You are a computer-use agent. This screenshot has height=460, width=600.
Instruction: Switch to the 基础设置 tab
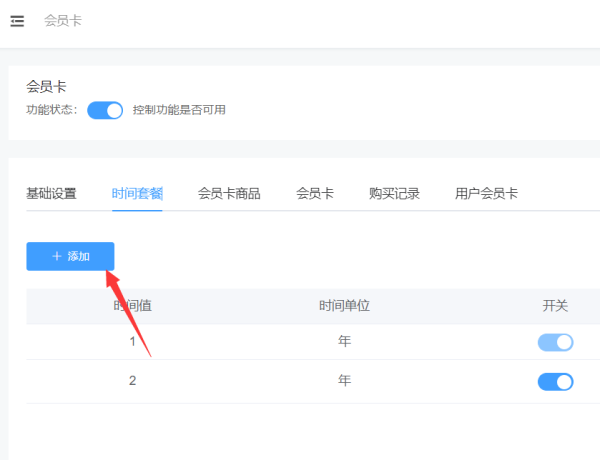pos(51,194)
